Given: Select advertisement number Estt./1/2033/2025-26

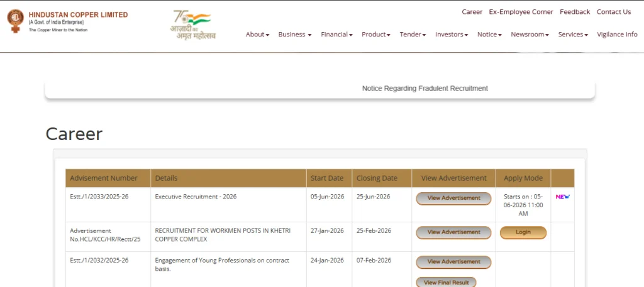Looking at the screenshot, I should pos(99,197).
